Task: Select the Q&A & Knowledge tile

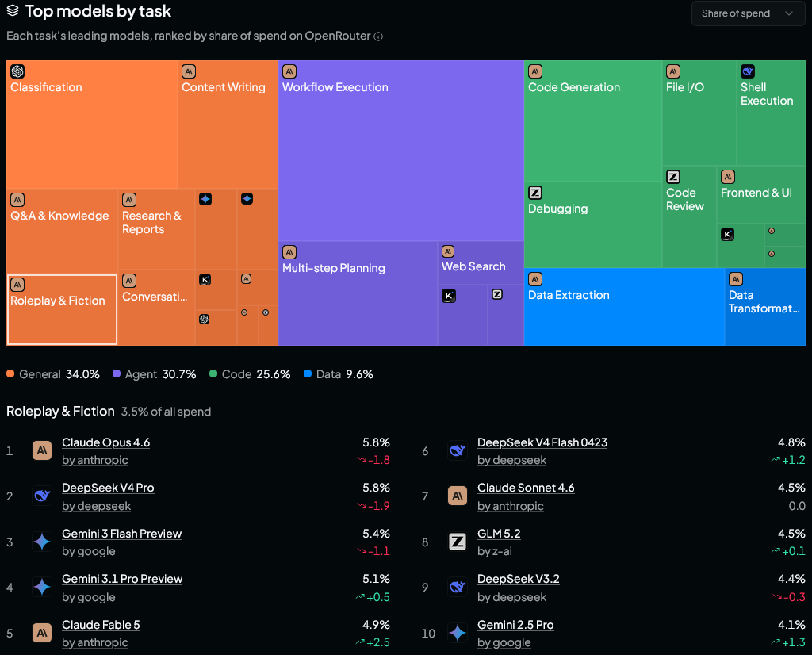Action: point(62,231)
